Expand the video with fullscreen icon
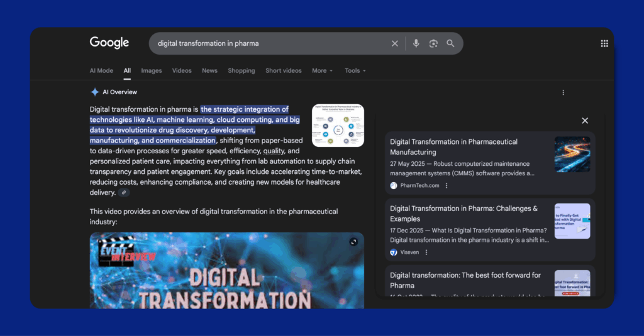Image resolution: width=644 pixels, height=336 pixels. click(353, 242)
